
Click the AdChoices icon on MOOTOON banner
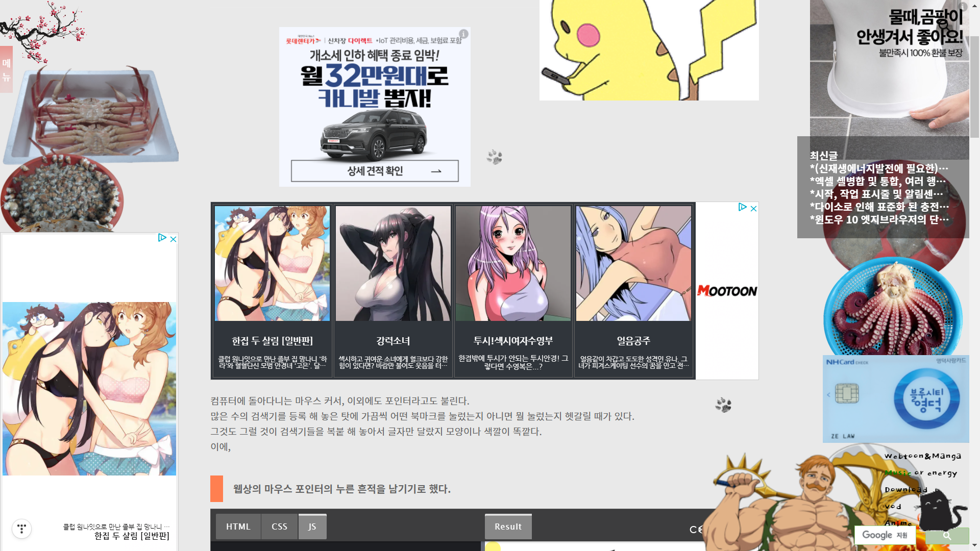pos(743,207)
